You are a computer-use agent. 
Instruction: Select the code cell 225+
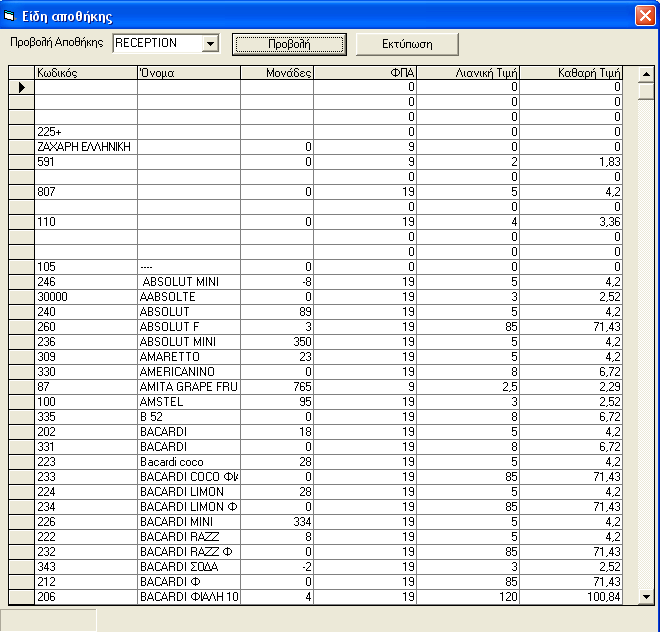86,132
